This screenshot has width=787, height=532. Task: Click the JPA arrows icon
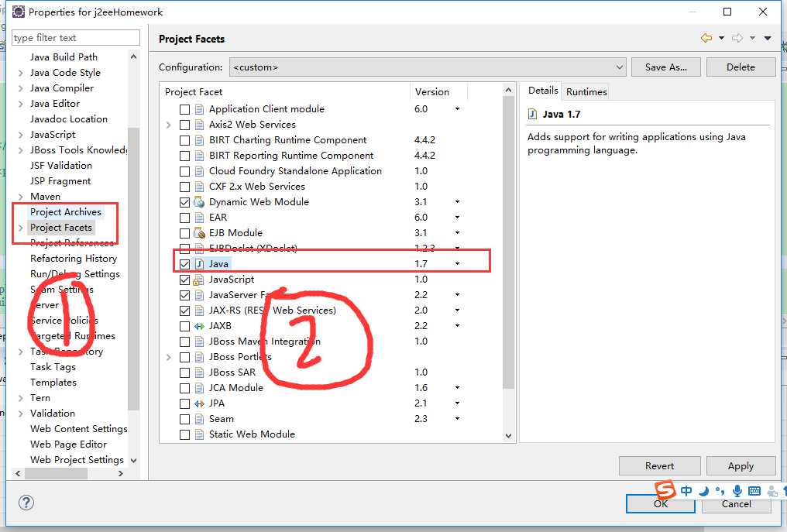(x=199, y=403)
